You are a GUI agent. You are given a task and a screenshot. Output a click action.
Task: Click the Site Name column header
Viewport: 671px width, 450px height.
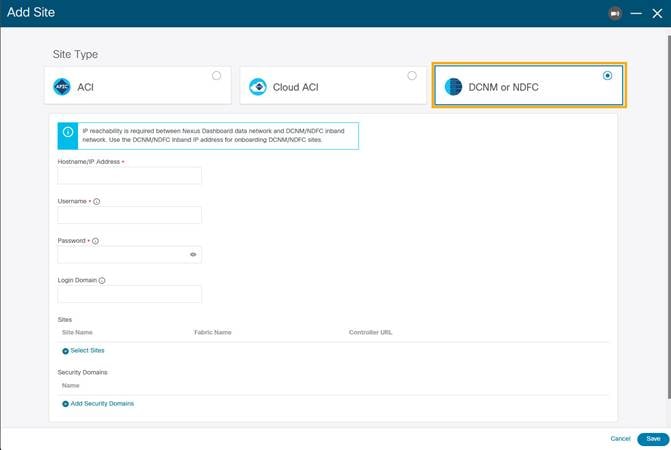(77, 332)
